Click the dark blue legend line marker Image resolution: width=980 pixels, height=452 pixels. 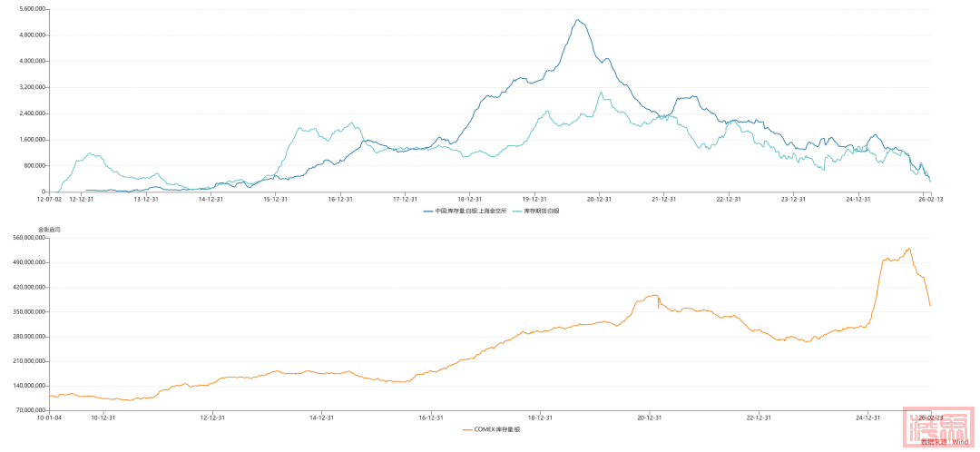427,210
